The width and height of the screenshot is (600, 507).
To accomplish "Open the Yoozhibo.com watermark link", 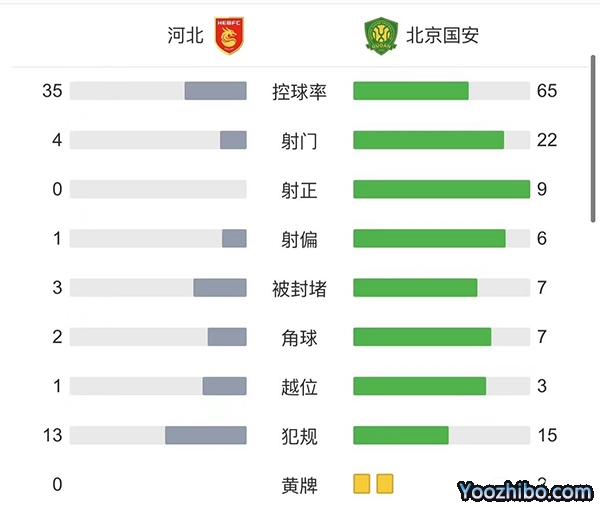I will pos(525,491).
